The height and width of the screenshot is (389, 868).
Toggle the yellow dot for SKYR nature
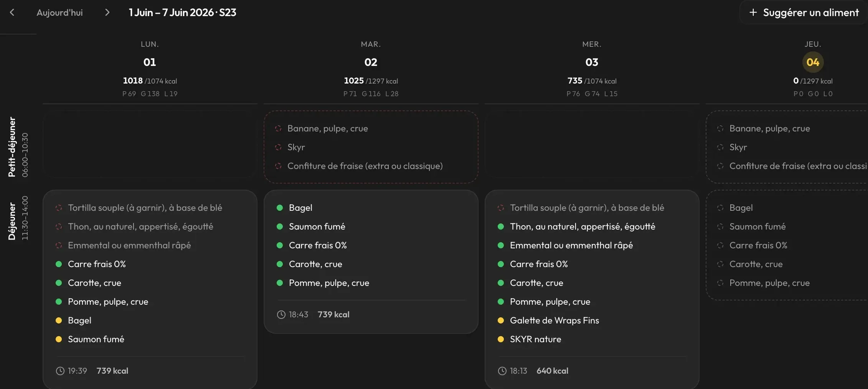point(501,339)
